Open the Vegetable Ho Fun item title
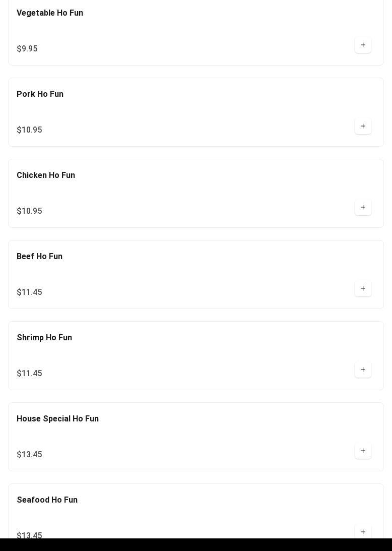 50,13
